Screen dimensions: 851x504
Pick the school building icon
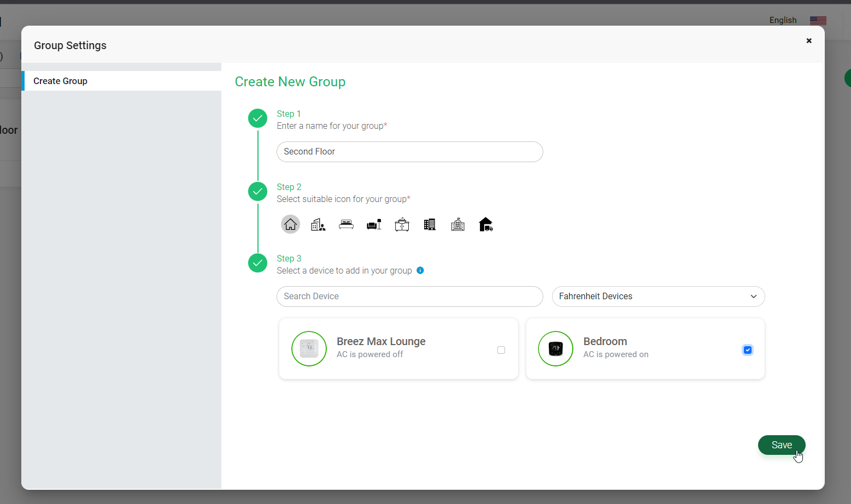[457, 224]
